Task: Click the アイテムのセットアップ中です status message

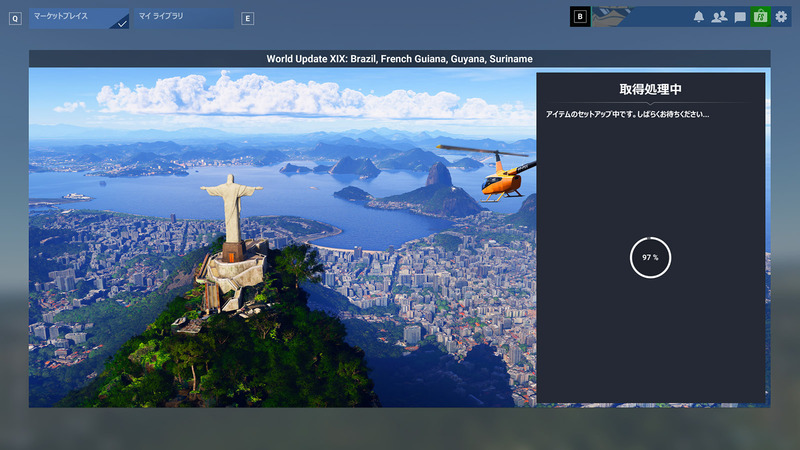Action: pos(627,114)
